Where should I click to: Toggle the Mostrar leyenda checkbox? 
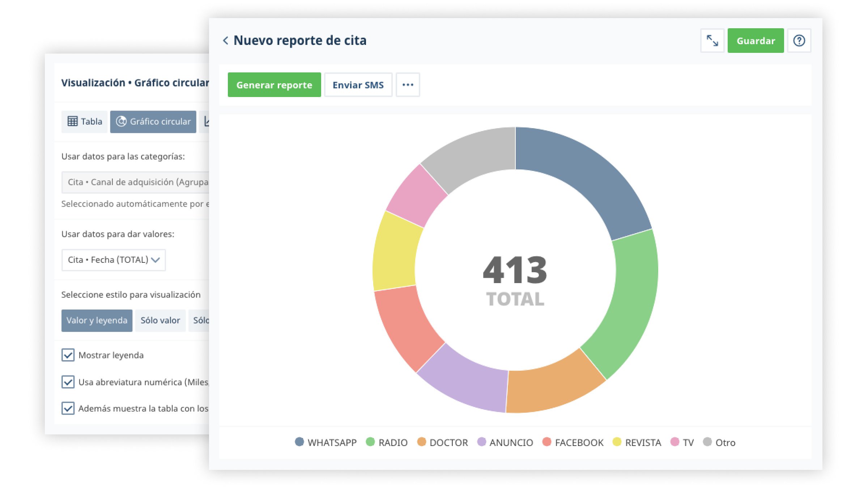point(68,355)
